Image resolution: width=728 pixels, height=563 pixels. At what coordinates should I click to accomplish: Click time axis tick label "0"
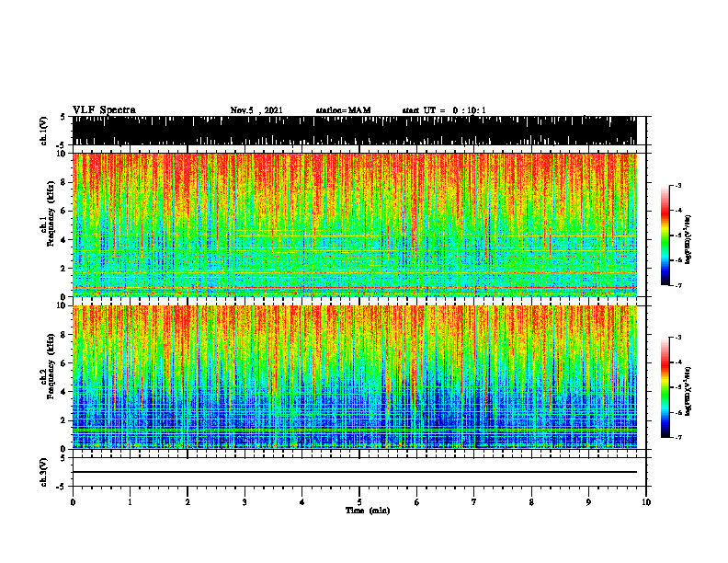click(73, 502)
